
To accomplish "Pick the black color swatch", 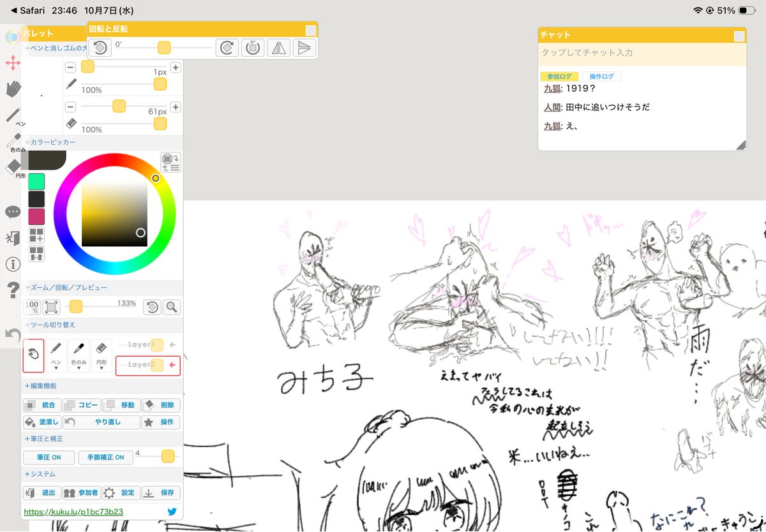I will 36,199.
